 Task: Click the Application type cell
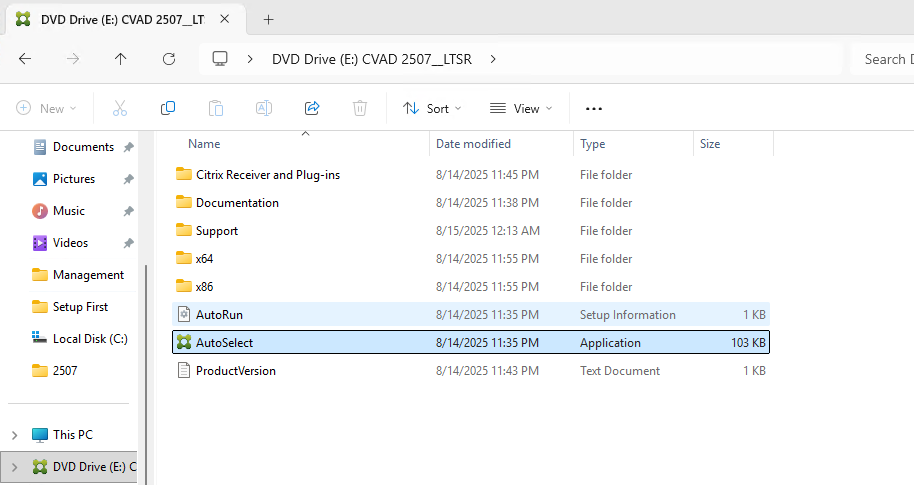610,343
